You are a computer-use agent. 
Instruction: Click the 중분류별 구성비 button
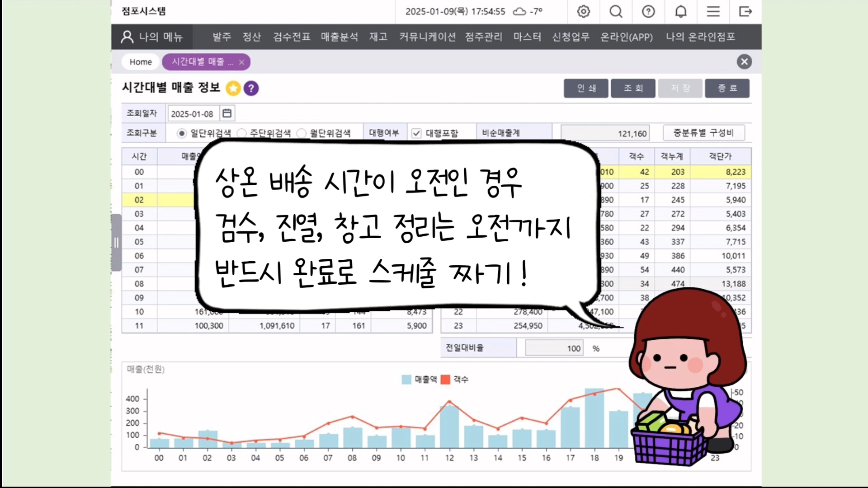click(x=703, y=133)
